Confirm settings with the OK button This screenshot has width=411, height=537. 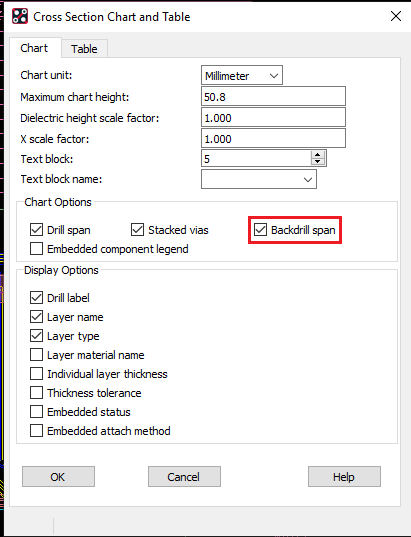coord(59,476)
